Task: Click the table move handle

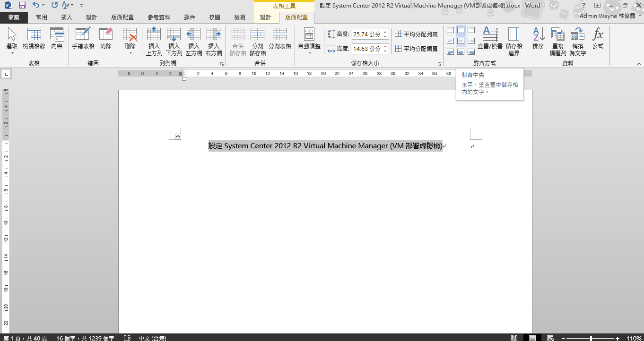Action: [x=178, y=136]
